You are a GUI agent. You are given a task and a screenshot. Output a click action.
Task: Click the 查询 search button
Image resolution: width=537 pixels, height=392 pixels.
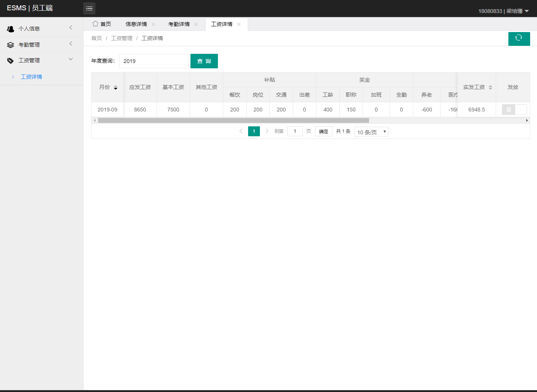204,61
